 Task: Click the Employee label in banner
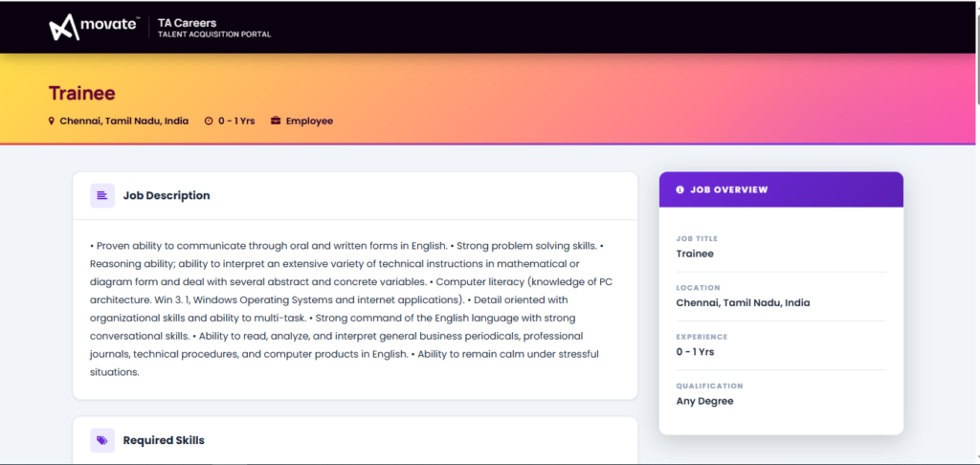click(309, 122)
